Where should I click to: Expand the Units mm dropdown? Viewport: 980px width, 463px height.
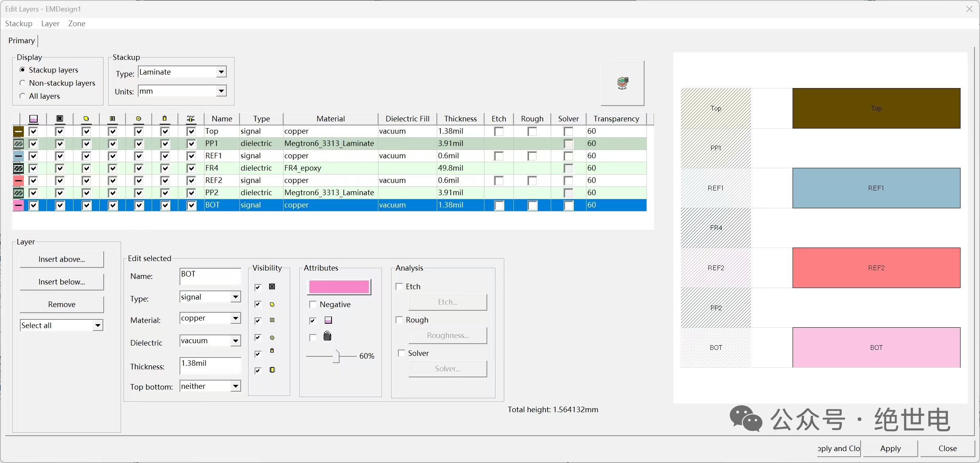(x=221, y=91)
